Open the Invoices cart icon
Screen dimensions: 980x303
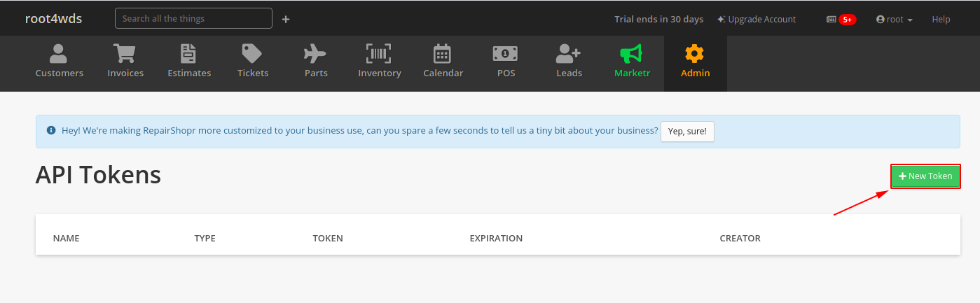[125, 53]
